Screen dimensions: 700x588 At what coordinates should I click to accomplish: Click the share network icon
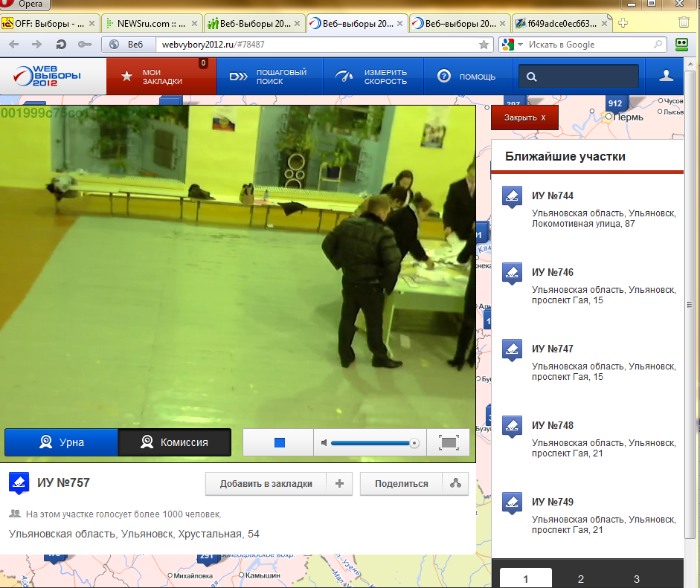tap(455, 484)
